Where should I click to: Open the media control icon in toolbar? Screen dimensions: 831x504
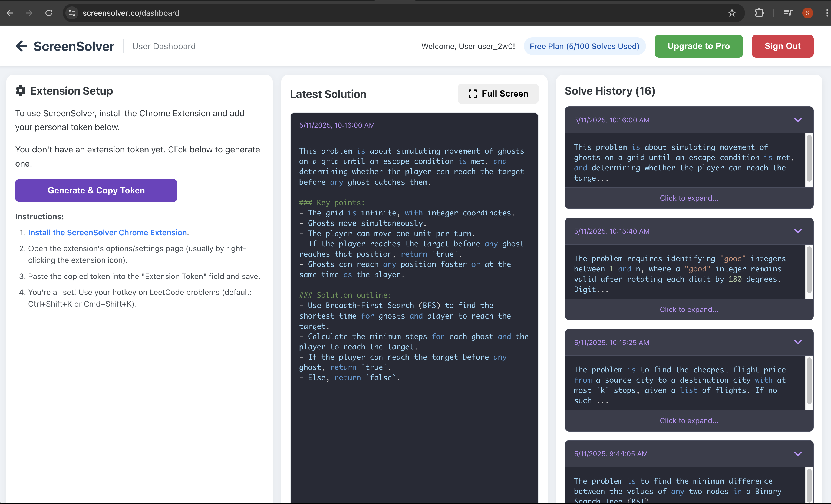788,13
